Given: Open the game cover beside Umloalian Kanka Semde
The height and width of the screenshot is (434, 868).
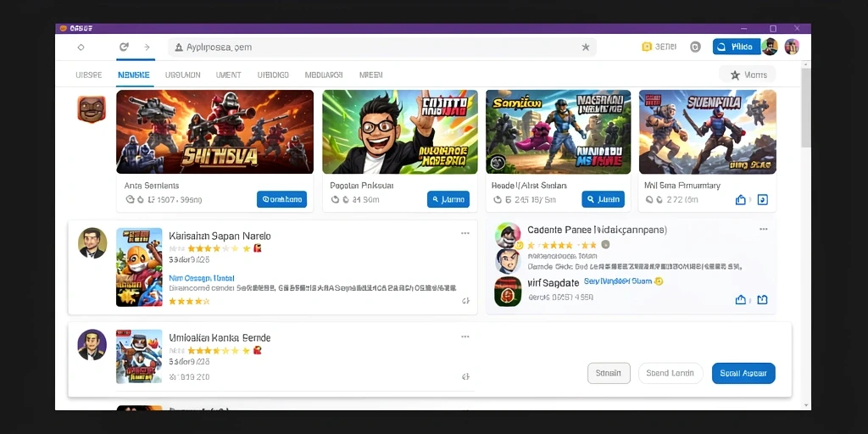Looking at the screenshot, I should pyautogui.click(x=139, y=357).
